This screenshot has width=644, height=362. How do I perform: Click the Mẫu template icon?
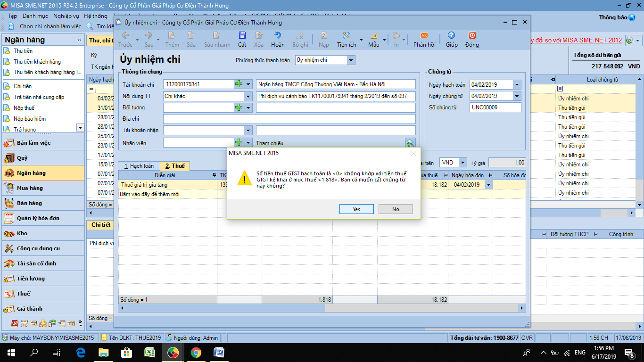coord(373,35)
